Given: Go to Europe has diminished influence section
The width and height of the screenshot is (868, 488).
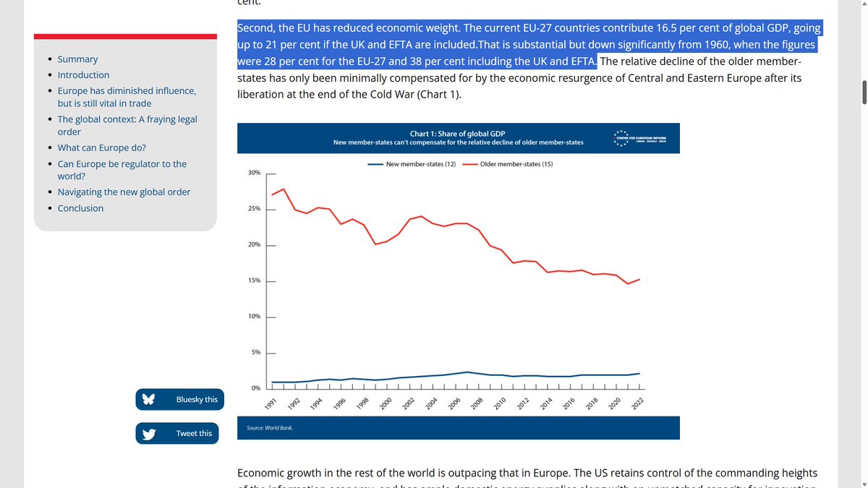Looking at the screenshot, I should (127, 97).
